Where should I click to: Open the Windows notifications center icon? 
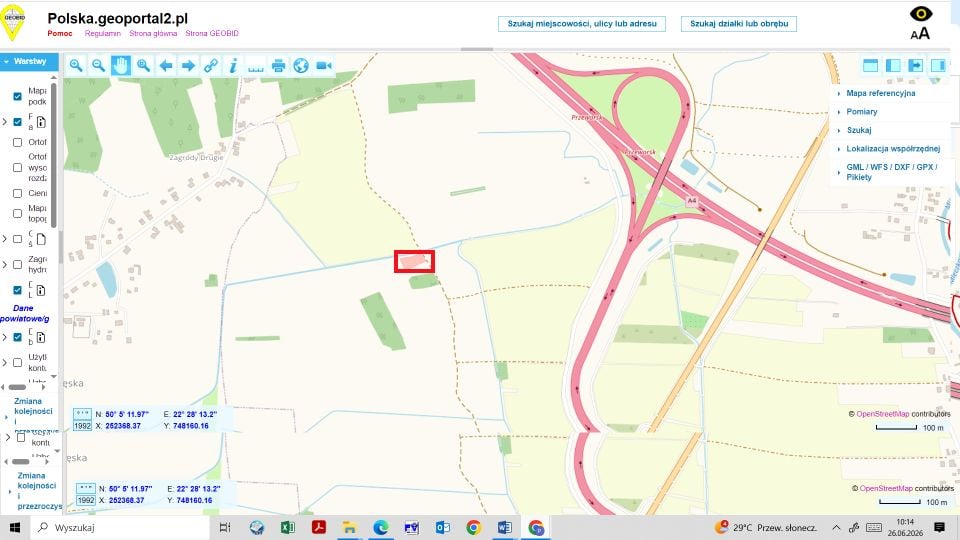point(940,528)
